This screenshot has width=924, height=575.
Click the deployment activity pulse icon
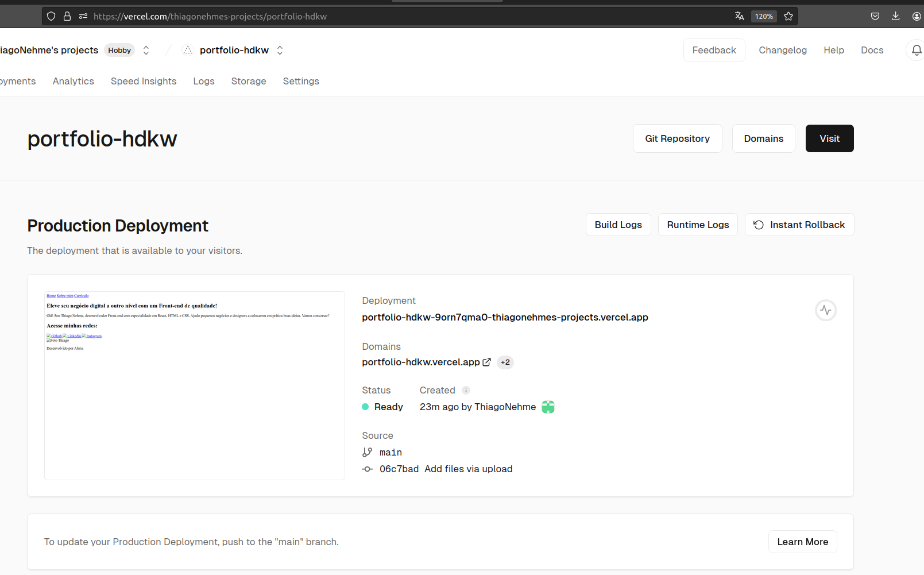(826, 310)
